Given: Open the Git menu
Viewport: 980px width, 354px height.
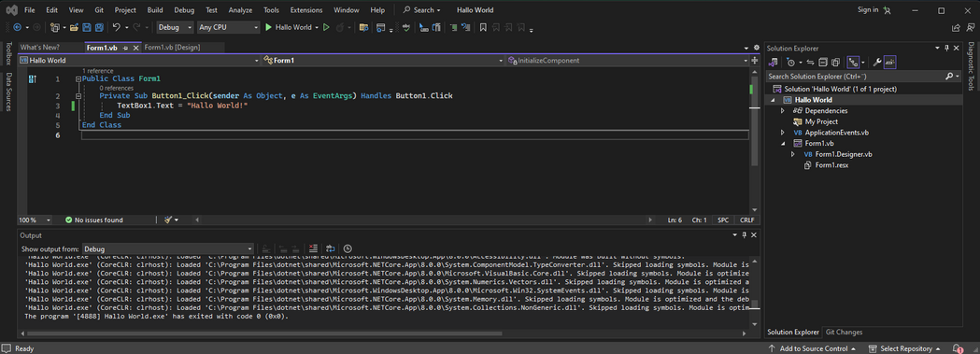Looking at the screenshot, I should point(99,10).
